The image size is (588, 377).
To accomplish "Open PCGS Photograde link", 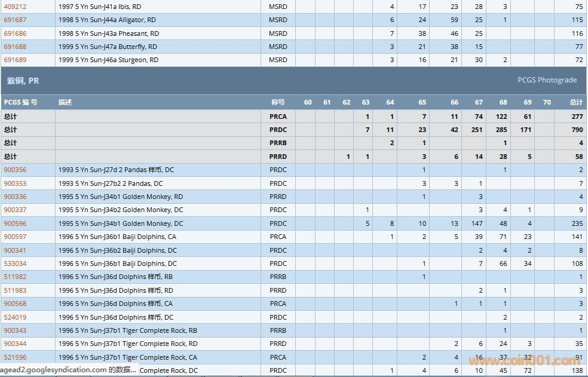I will click(547, 80).
